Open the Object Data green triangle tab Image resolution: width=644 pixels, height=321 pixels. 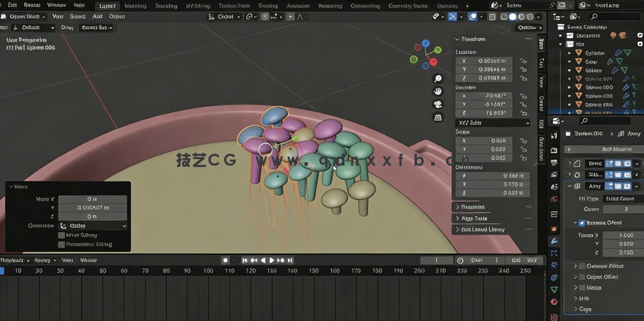(x=554, y=290)
